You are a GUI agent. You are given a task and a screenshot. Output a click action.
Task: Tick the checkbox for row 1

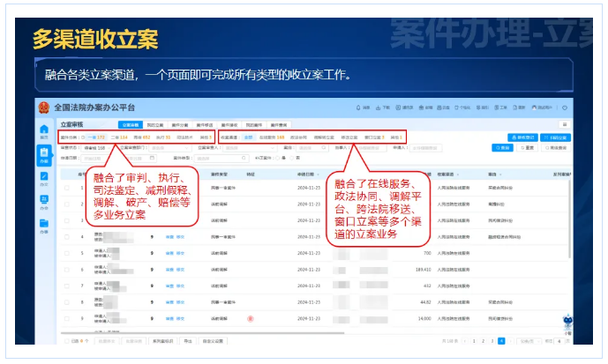tap(67, 189)
